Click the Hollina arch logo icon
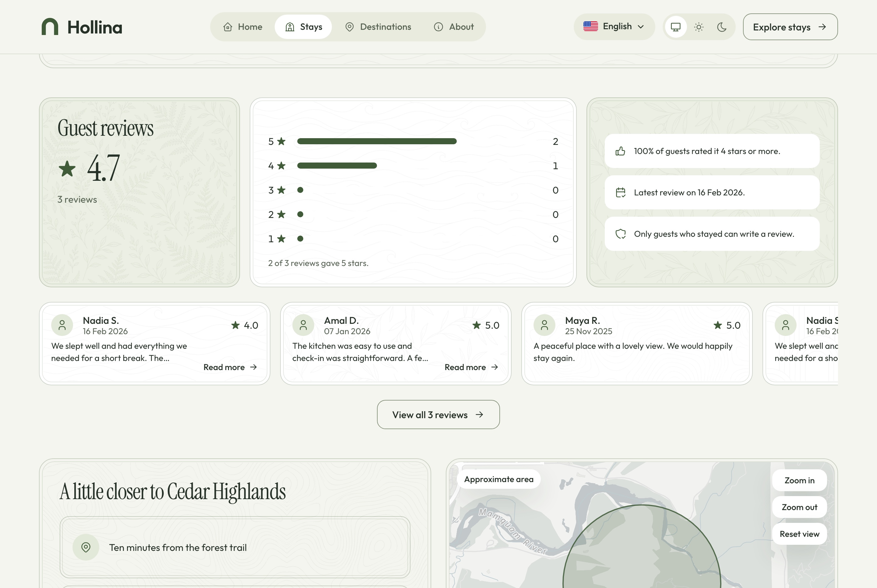 tap(50, 26)
